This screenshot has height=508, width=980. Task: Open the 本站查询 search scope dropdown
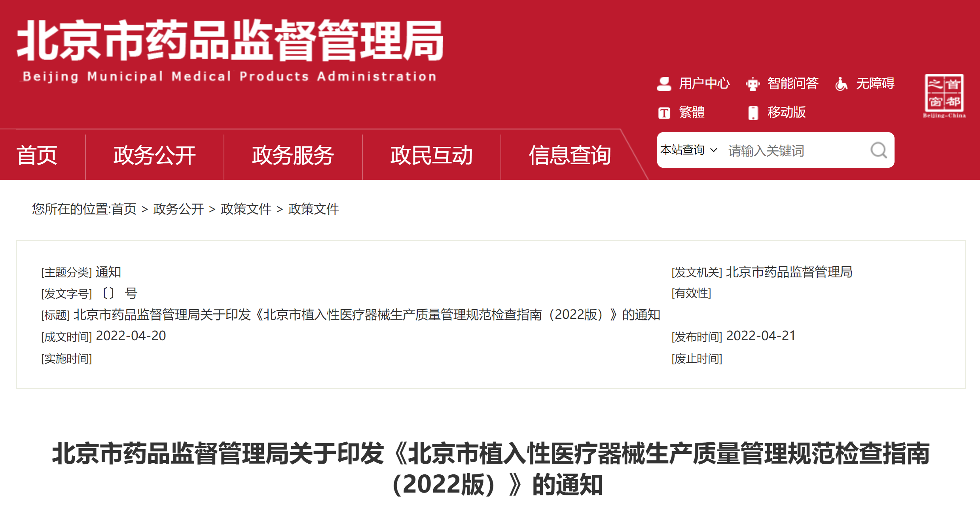(688, 150)
